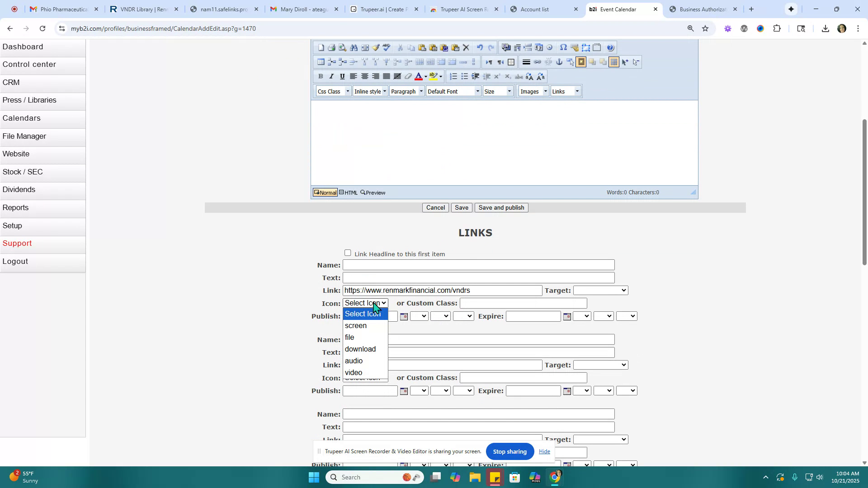Screen dimensions: 868x488
Task: Select 'audio' from the open Icon dropdown
Action: coord(354,361)
